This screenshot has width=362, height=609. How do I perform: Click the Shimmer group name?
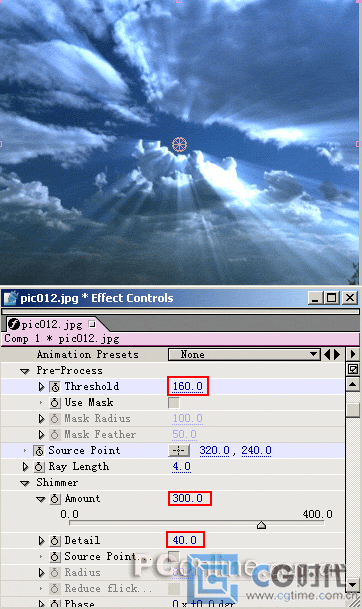[x=57, y=482]
